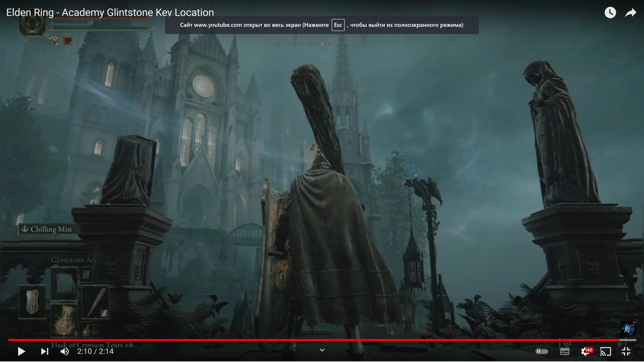Click the Glintstone Arc spell slot

[x=64, y=283]
